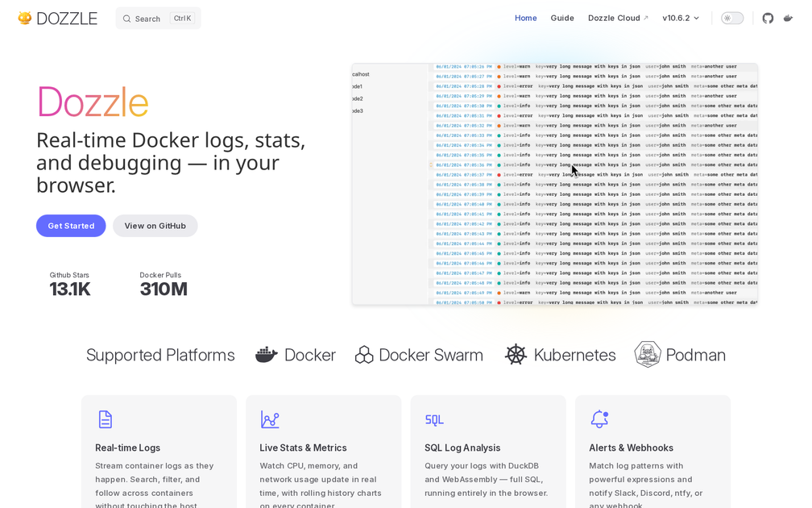Screen dimensions: 812x508
Task: Open the GitHub icon link in header
Action: click(x=768, y=18)
